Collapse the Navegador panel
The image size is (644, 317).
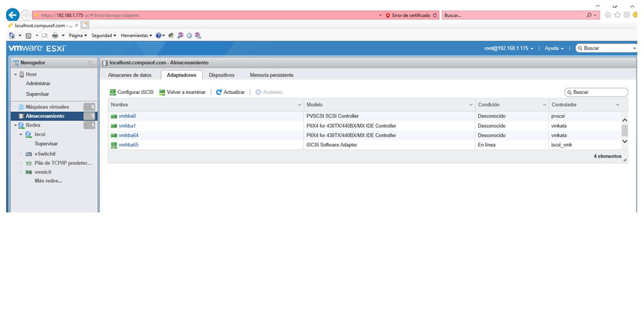[x=91, y=63]
